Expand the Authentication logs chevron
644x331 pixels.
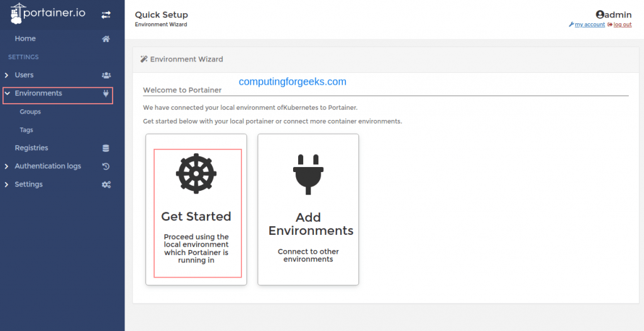tap(6, 166)
